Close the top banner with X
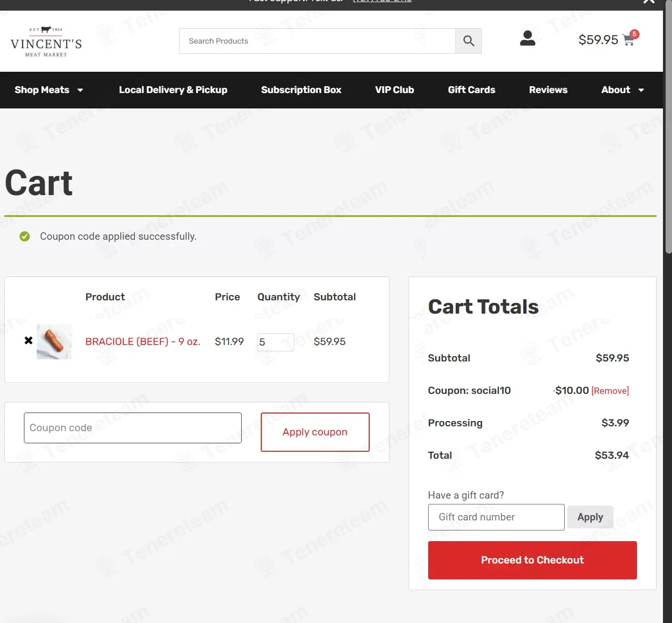Screen dimensions: 672x623 (x=649, y=2)
